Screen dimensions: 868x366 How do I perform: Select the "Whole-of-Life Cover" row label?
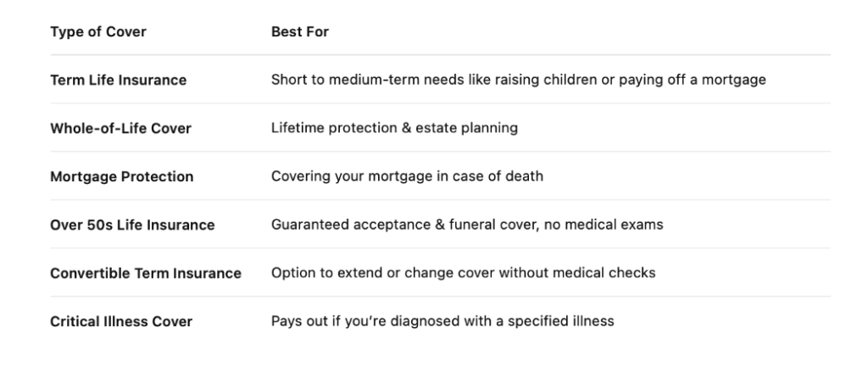click(x=121, y=129)
